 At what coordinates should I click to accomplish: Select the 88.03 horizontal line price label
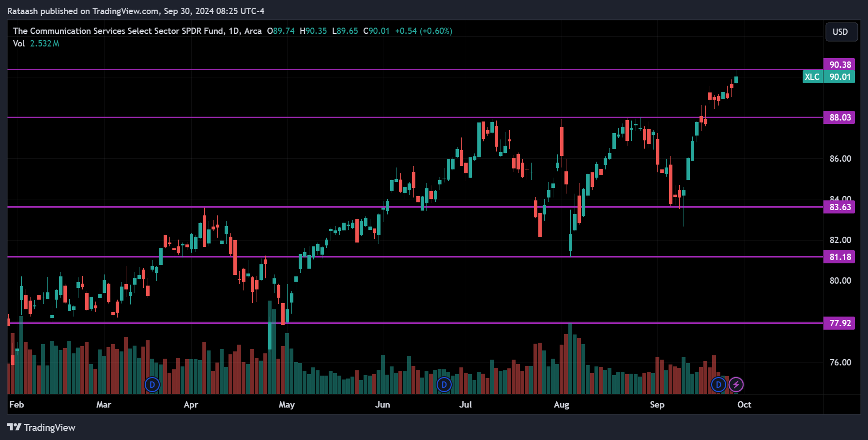(x=839, y=118)
